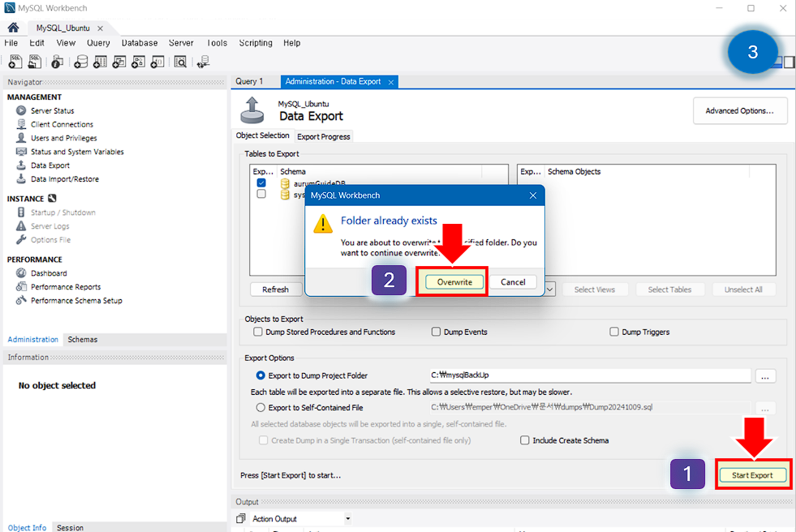796x532 pixels.
Task: Open the Query menu
Action: 98,43
